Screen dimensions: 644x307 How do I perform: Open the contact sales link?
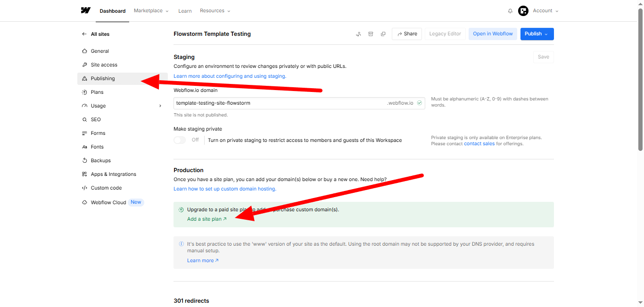pos(479,143)
